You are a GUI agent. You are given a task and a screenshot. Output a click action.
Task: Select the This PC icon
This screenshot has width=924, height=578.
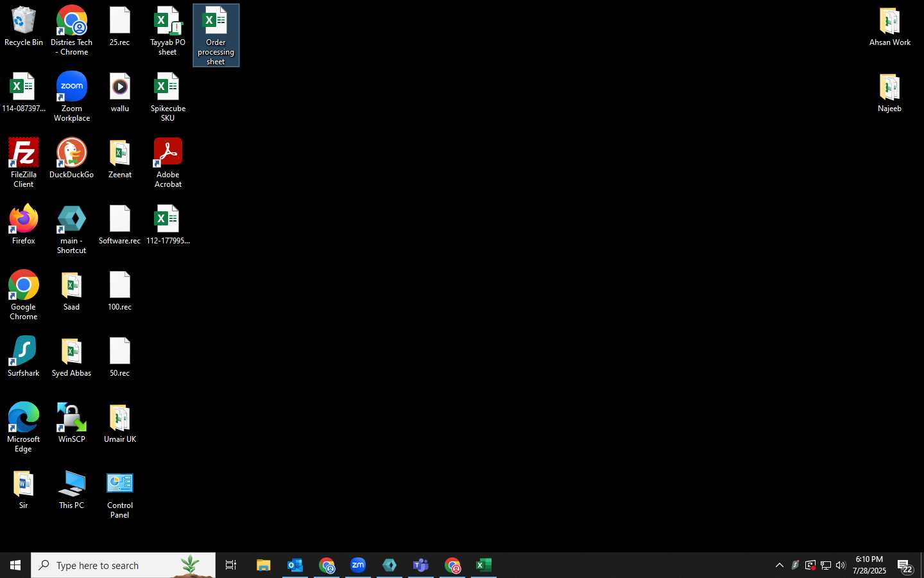point(72,489)
